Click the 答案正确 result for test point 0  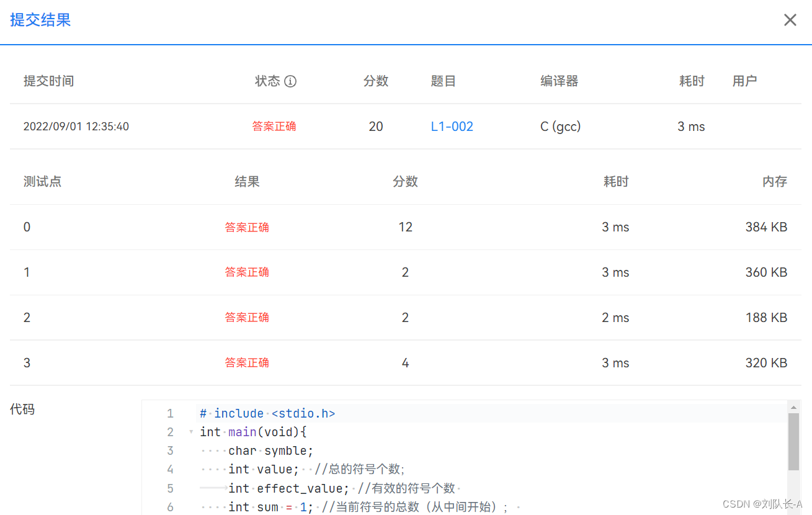(x=247, y=226)
